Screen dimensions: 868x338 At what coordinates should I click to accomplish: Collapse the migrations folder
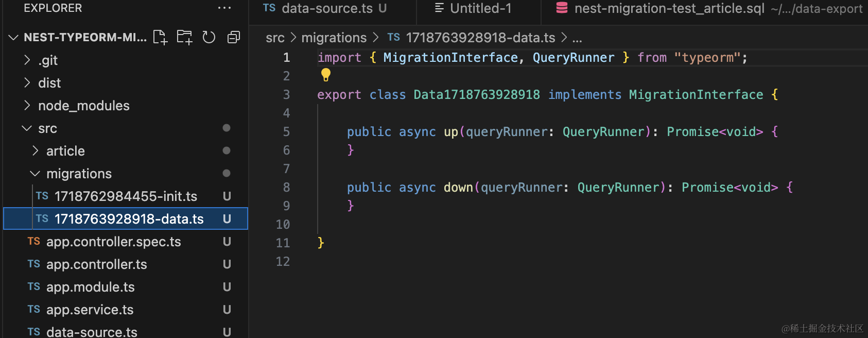click(35, 174)
